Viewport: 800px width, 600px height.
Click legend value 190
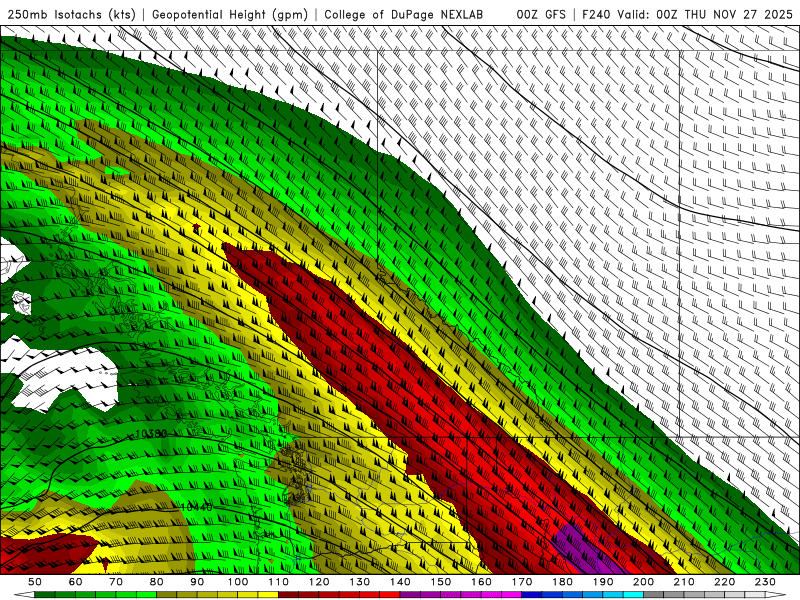[x=603, y=582]
